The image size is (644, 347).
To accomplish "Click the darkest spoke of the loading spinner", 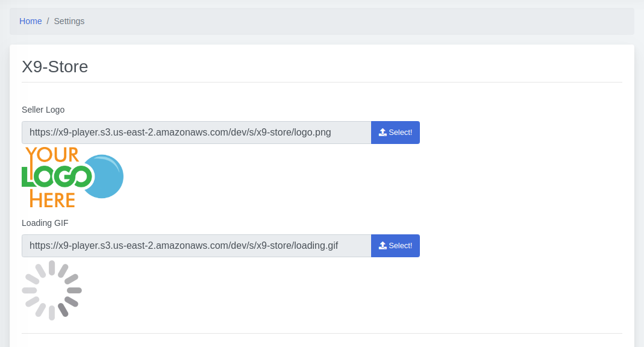I will [63, 310].
